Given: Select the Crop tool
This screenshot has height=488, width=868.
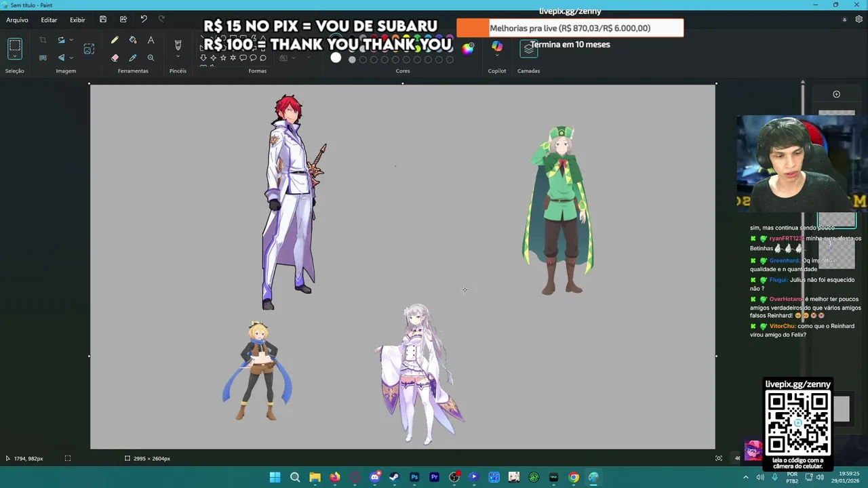Looking at the screenshot, I should [x=43, y=41].
